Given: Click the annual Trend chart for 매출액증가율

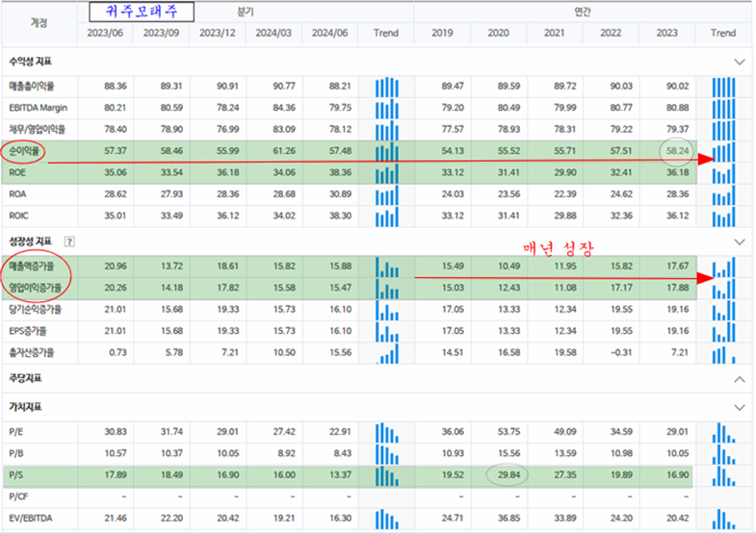Looking at the screenshot, I should [x=722, y=265].
